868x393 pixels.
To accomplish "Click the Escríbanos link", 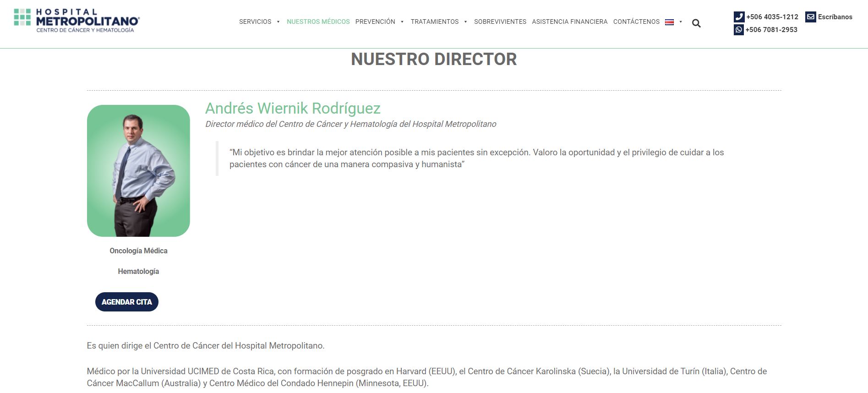I will (835, 17).
